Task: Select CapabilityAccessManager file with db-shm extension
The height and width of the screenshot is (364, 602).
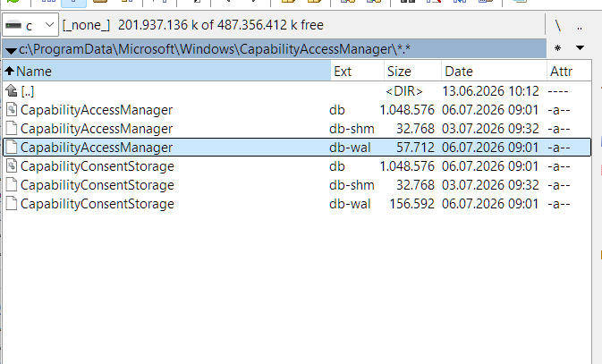Action: coord(97,129)
